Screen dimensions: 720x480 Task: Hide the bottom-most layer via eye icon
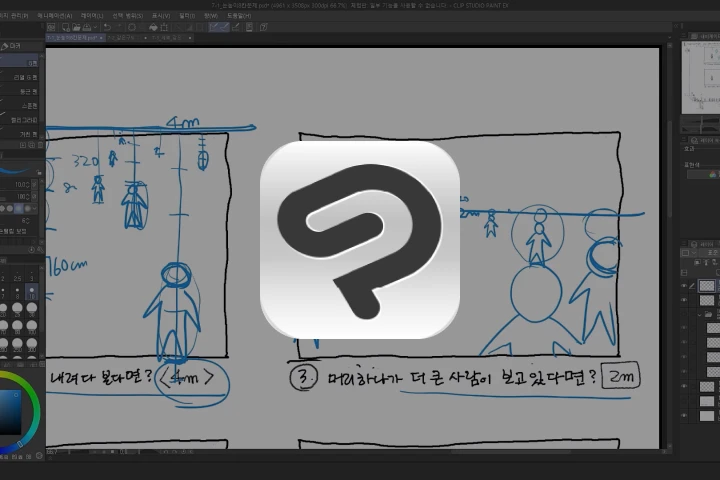[684, 416]
